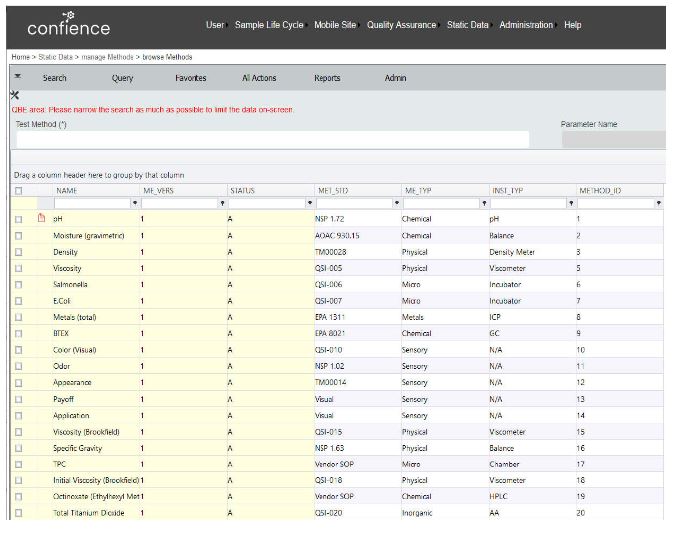
Task: Click the Confience logo
Action: pyautogui.click(x=69, y=25)
